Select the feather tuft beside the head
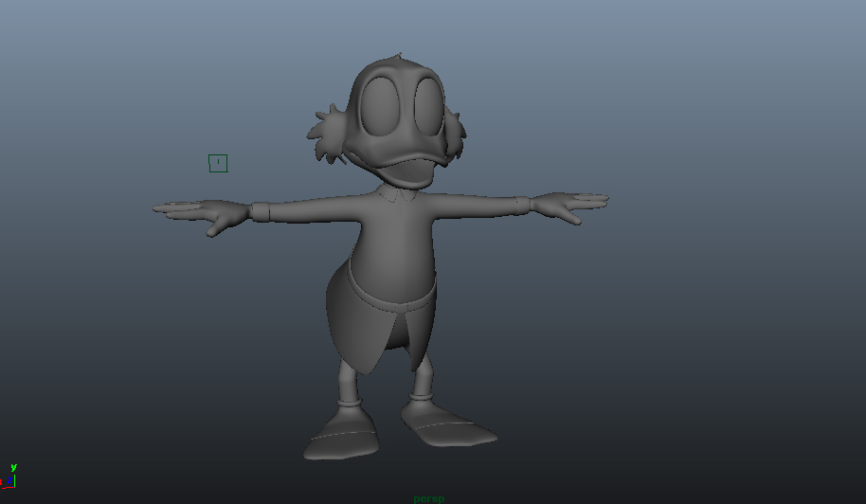This screenshot has height=504, width=866. (327, 135)
